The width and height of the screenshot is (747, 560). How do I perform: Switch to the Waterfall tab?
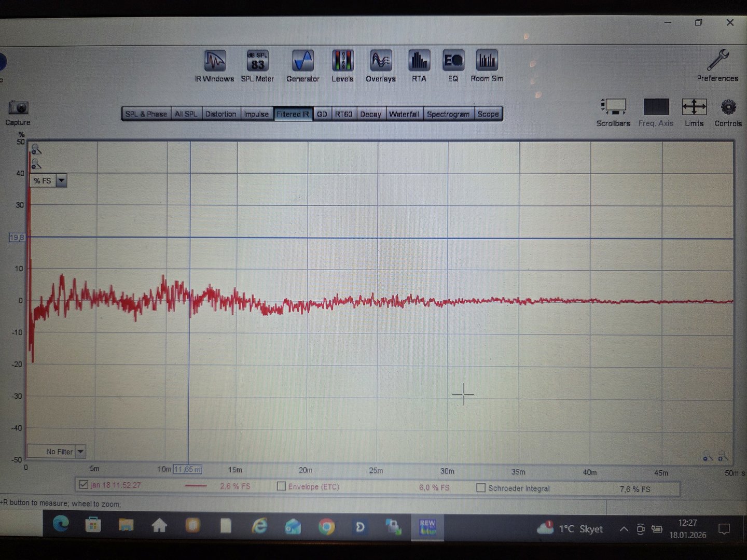(x=404, y=114)
